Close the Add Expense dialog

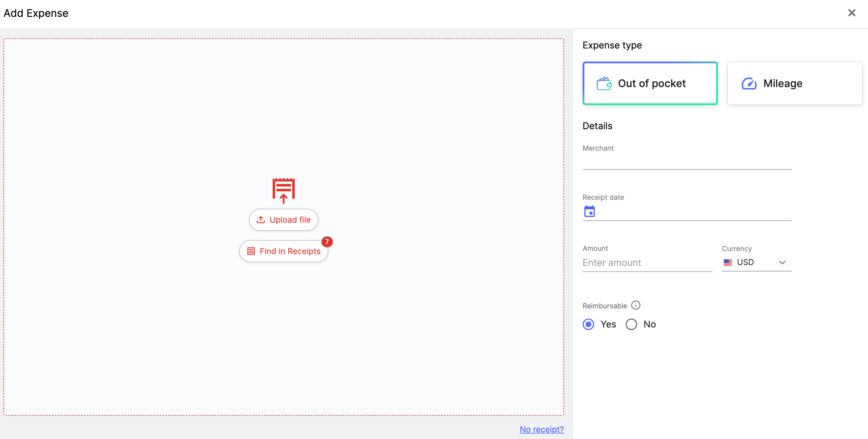click(x=851, y=13)
